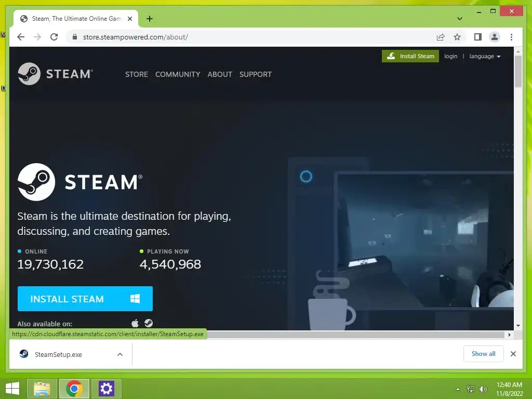
Task: Click the vertical scrollbar thumb
Action: pos(518,72)
